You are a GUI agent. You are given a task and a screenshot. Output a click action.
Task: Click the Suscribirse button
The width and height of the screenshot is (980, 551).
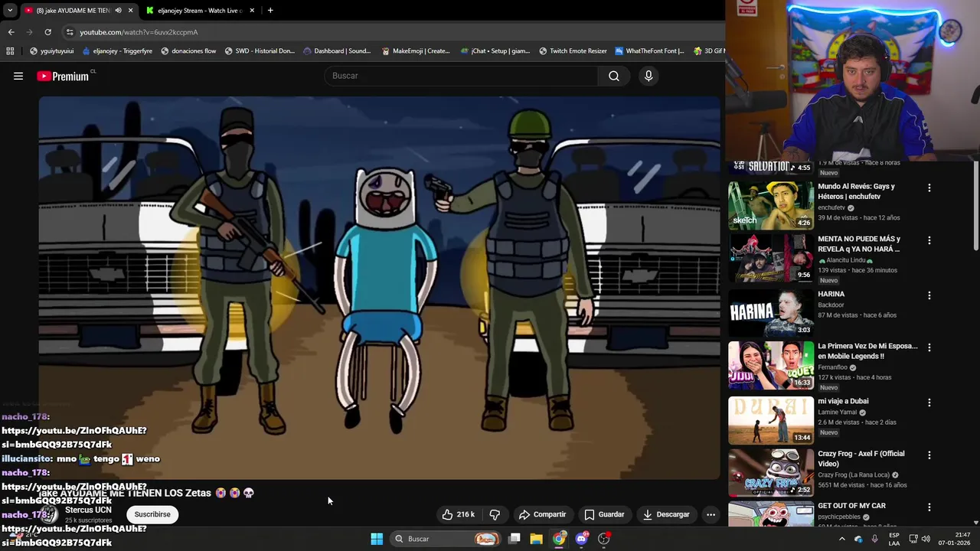(152, 514)
